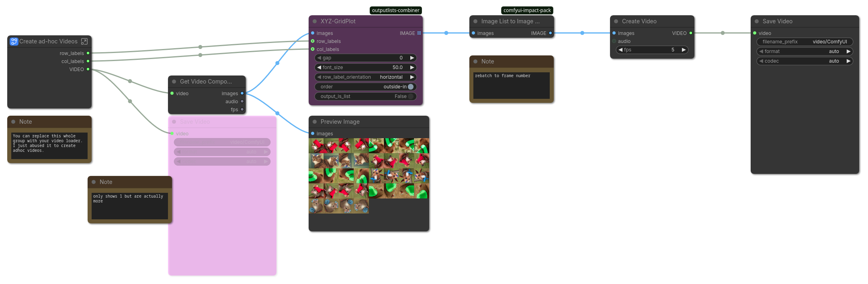Edit the 'You can replace this whole group' note
Viewport: 868px width, 284px height.
[49, 145]
